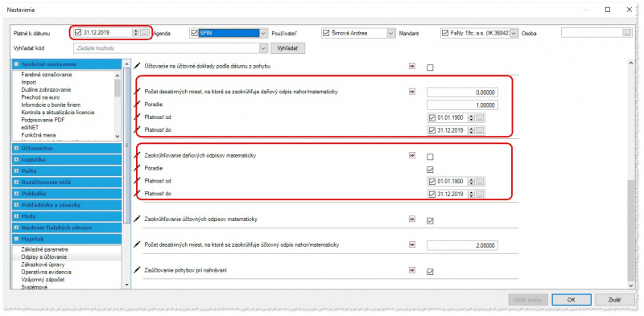The image size is (644, 316).
Task: Click the Vyhľadať kód input field
Action: pyautogui.click(x=167, y=48)
